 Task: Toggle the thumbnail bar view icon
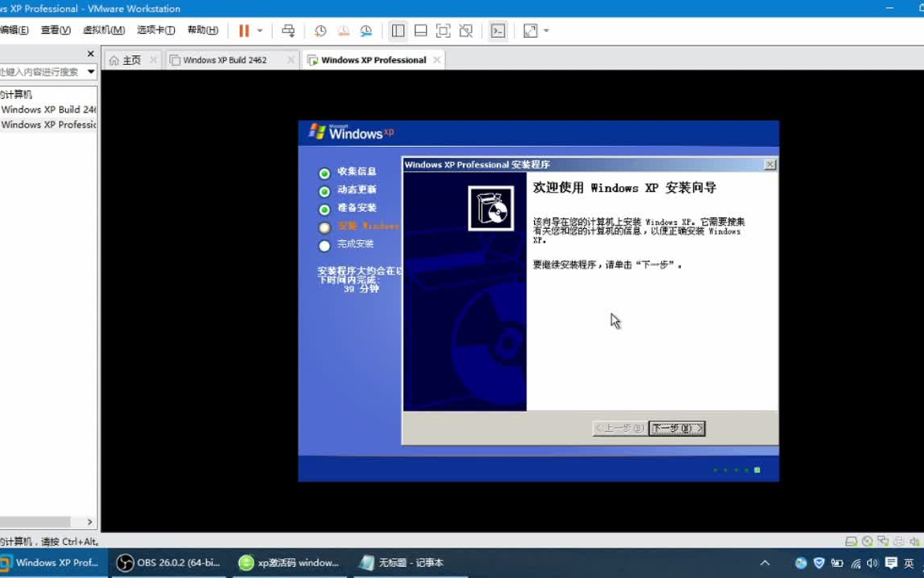(421, 31)
